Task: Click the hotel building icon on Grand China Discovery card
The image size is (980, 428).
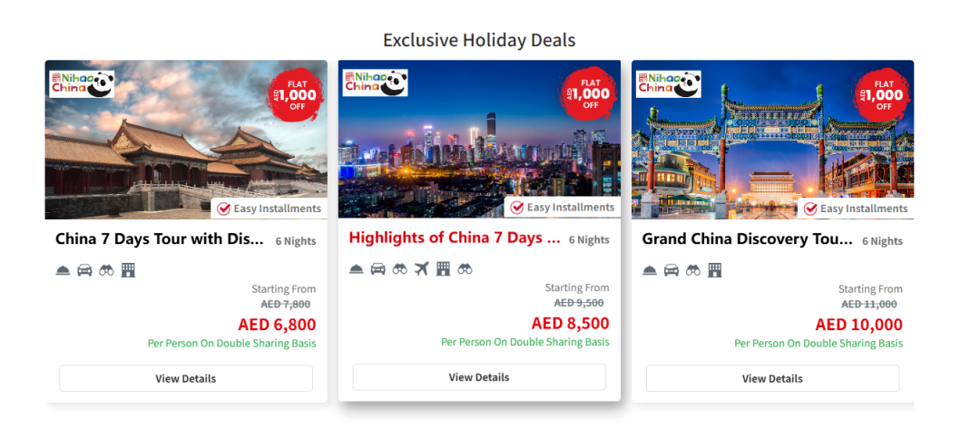Action: [715, 270]
